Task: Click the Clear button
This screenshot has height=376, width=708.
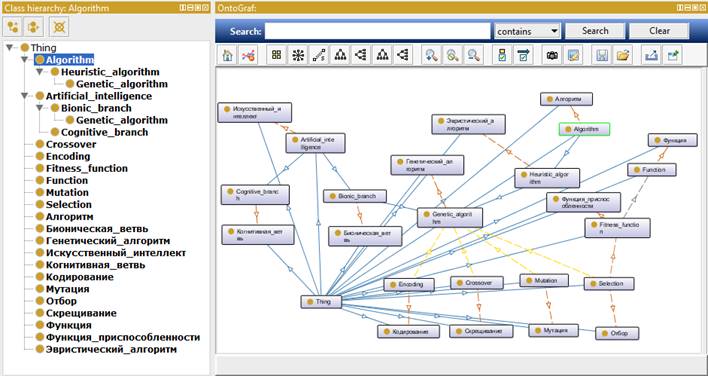Action: [x=659, y=31]
